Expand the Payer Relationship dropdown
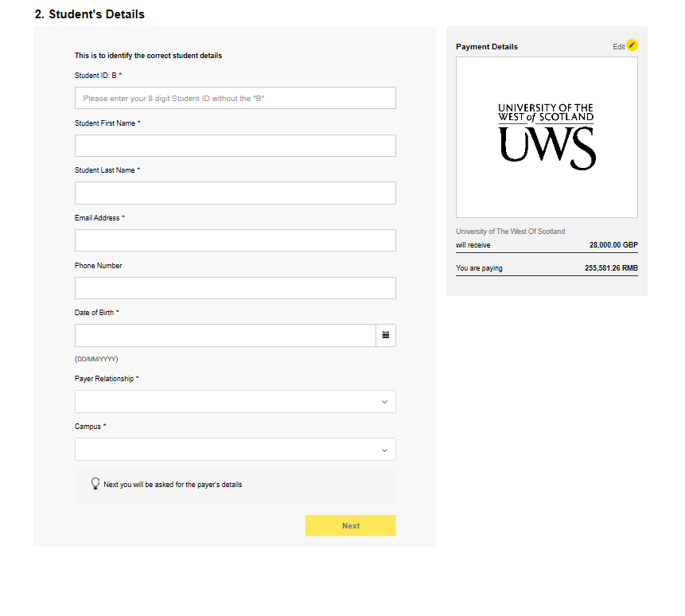Viewport: 685px width, 616px height. click(x=235, y=402)
